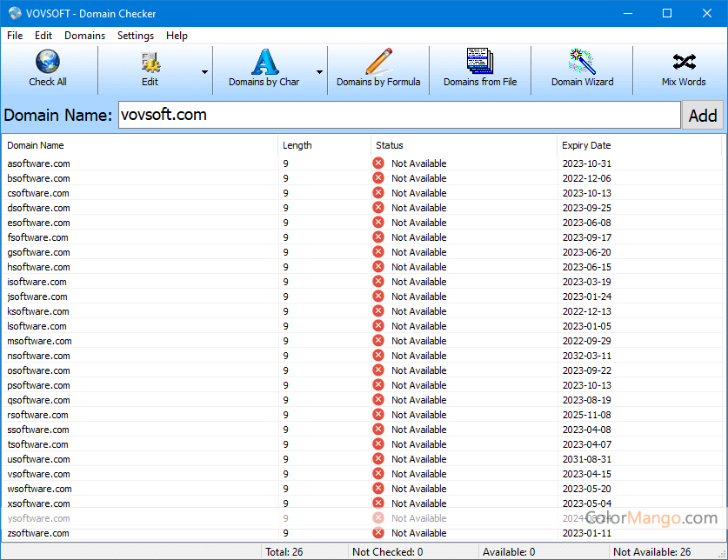Select the vsoftware.com domain row

pyautogui.click(x=39, y=474)
